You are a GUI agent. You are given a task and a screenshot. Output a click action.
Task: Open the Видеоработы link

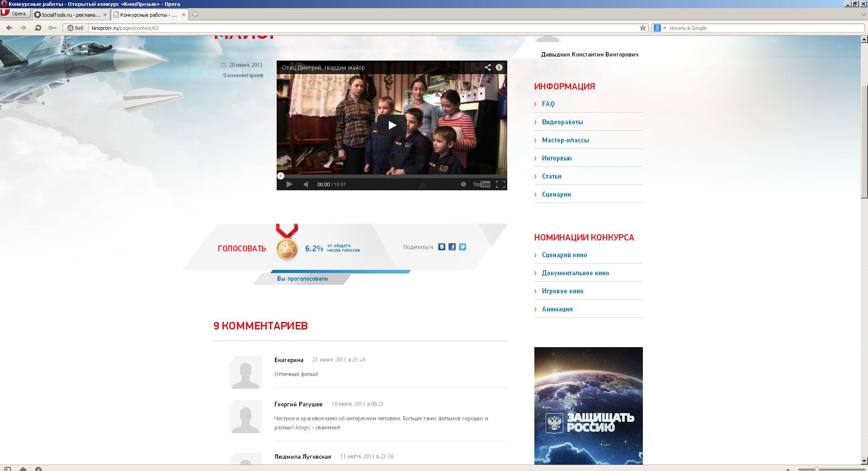562,122
